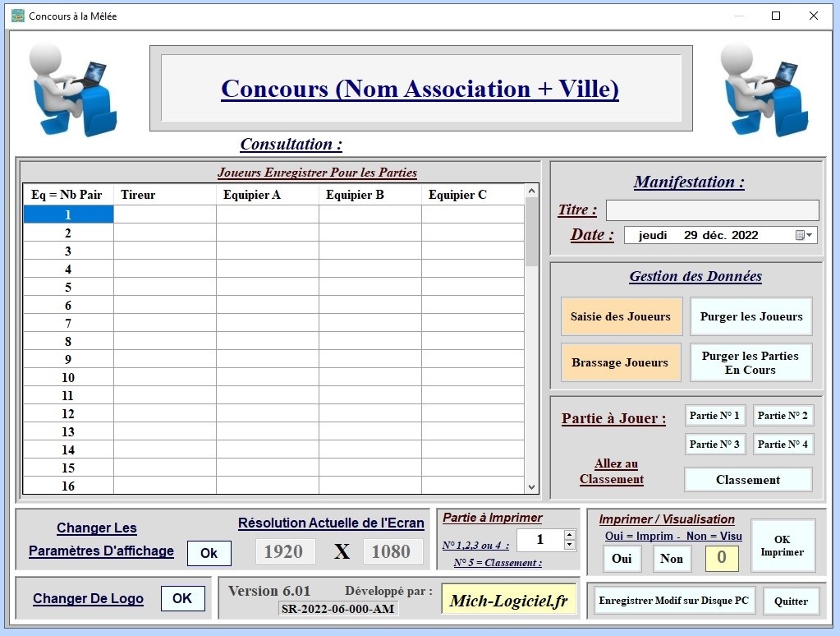The width and height of the screenshot is (840, 636).
Task: Click the left computer-user logo image
Action: click(x=73, y=89)
